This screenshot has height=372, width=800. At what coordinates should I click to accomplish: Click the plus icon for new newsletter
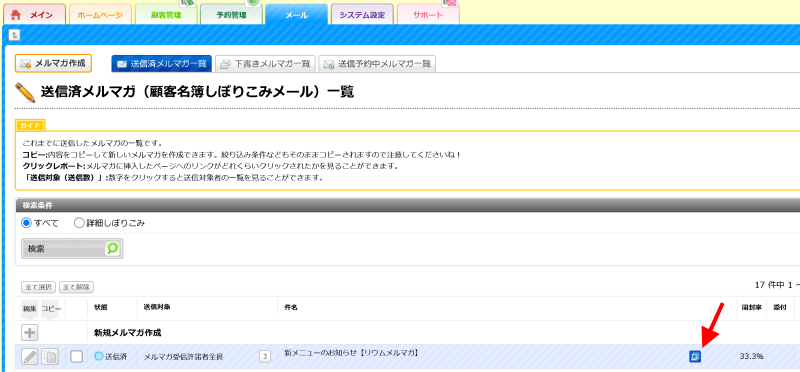point(30,333)
